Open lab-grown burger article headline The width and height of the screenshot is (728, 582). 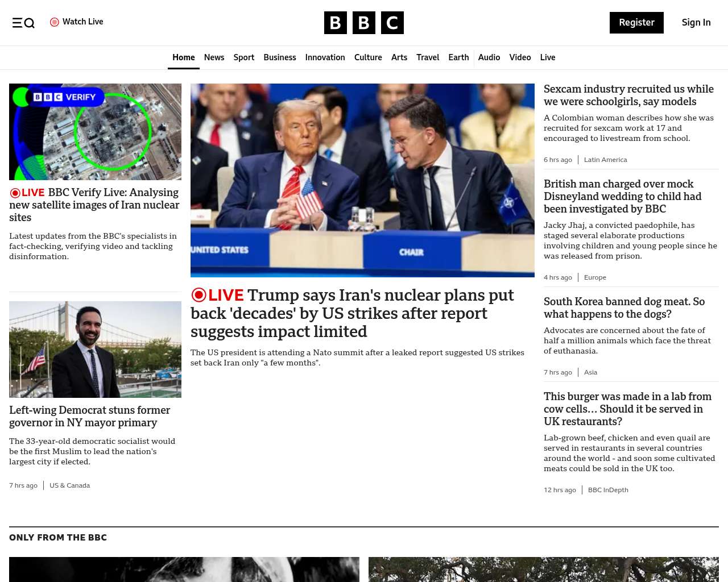627,409
